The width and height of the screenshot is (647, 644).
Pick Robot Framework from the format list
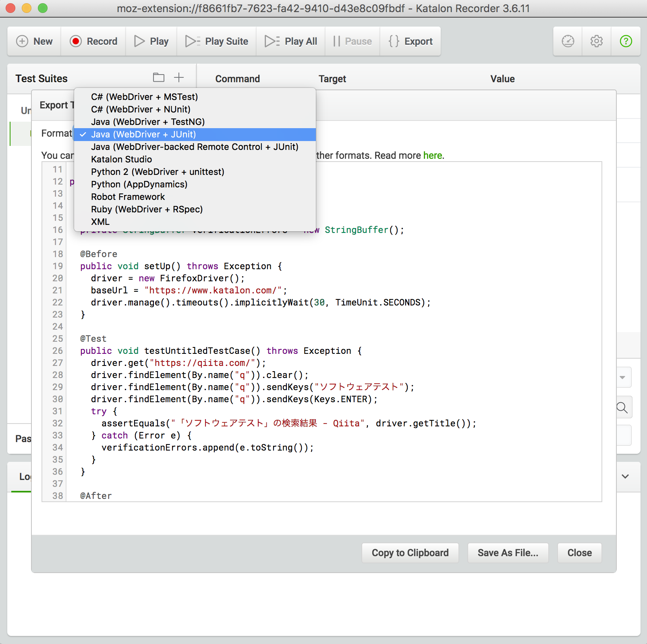coord(128,197)
